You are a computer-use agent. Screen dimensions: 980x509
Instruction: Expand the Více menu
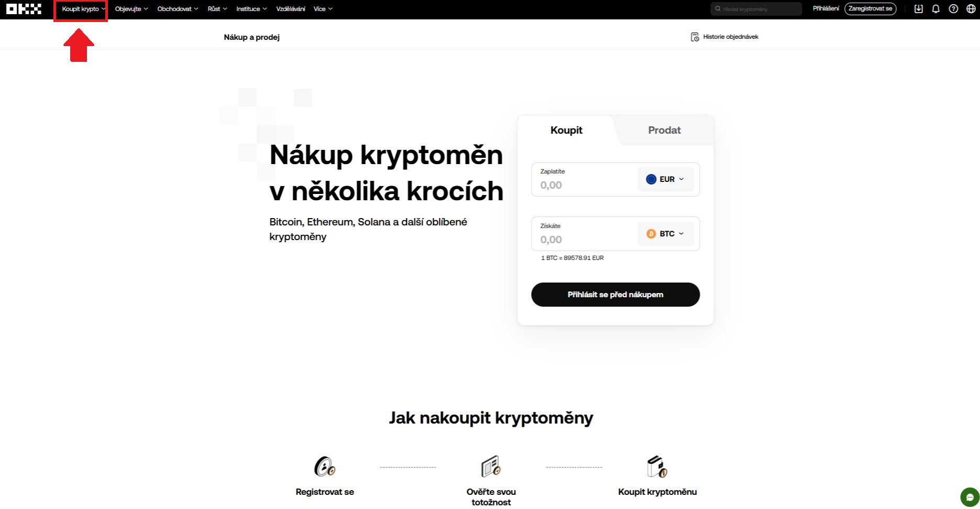323,9
